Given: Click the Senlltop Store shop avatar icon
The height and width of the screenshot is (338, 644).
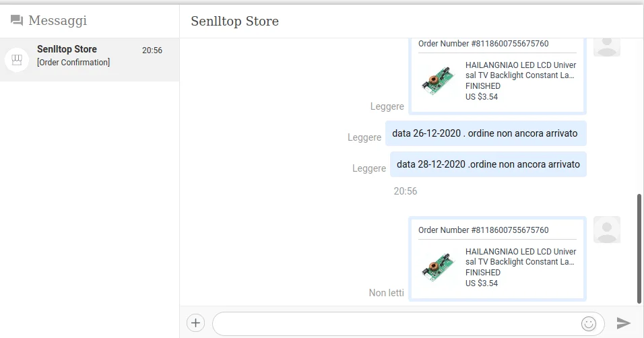Looking at the screenshot, I should 17,59.
